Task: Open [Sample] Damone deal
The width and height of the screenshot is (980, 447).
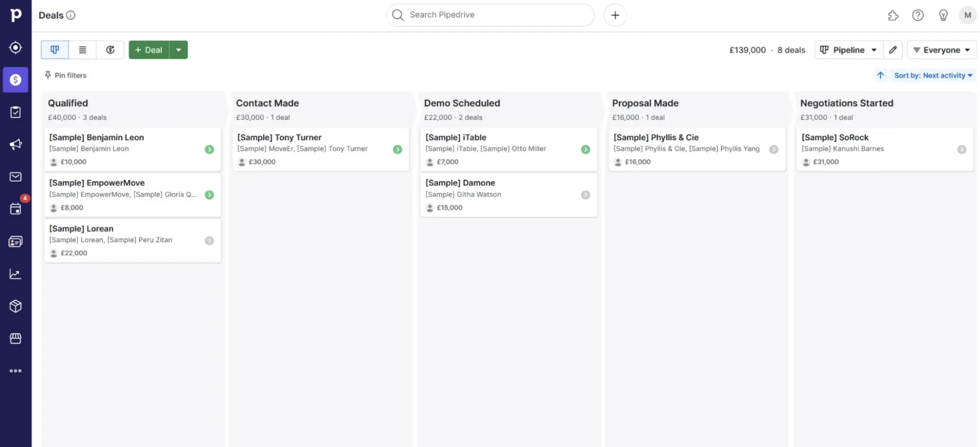Action: pos(509,195)
